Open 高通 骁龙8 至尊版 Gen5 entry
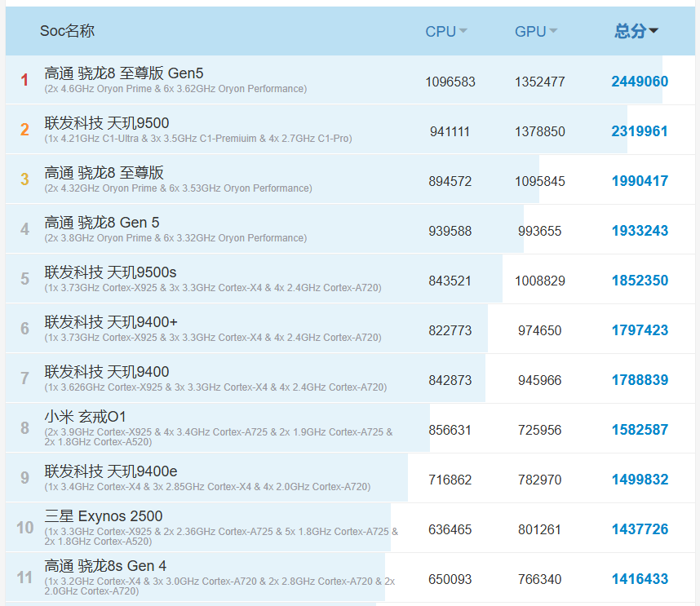 (x=124, y=73)
